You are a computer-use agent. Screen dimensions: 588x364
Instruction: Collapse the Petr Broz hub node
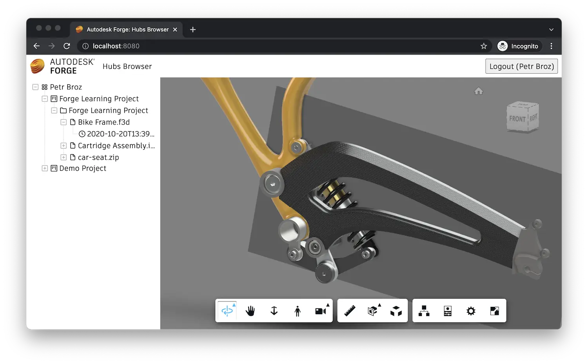(x=35, y=87)
